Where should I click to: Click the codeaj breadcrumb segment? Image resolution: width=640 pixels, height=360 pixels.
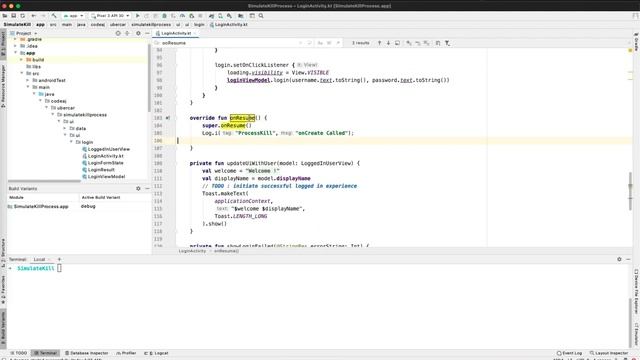click(x=98, y=24)
